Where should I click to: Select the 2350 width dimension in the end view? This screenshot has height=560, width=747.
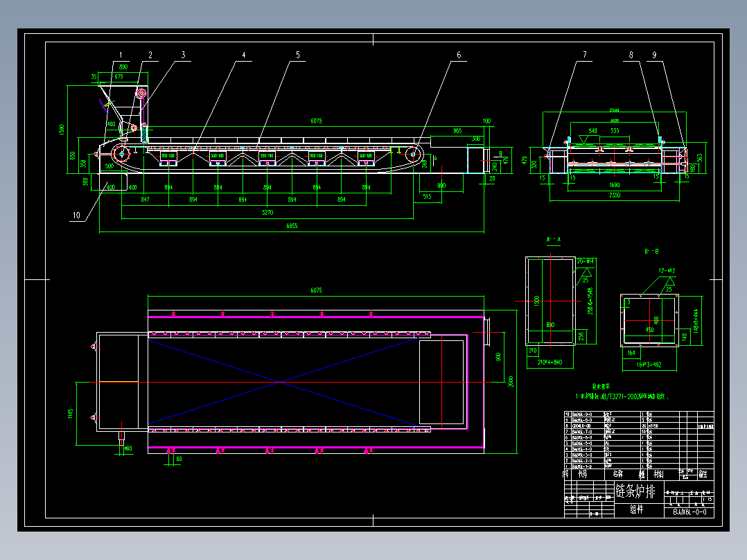click(x=615, y=195)
